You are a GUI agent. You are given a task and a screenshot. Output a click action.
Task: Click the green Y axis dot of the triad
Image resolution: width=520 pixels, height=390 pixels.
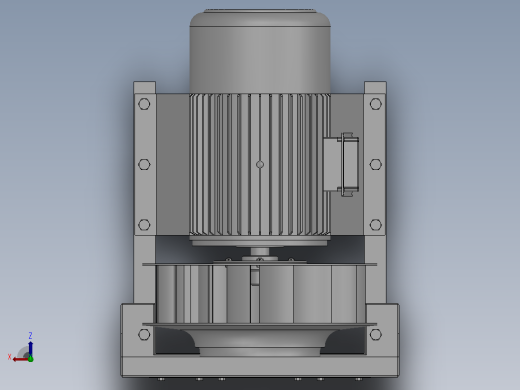[31, 359]
